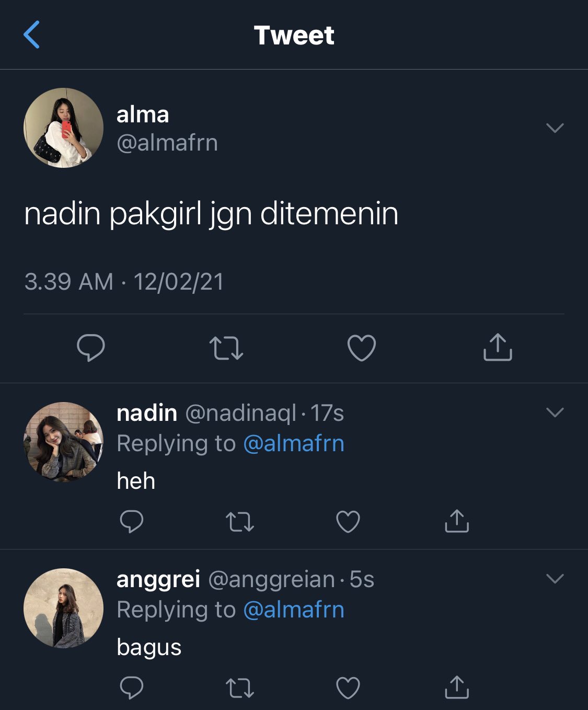Go back using the blue back arrow

32,35
